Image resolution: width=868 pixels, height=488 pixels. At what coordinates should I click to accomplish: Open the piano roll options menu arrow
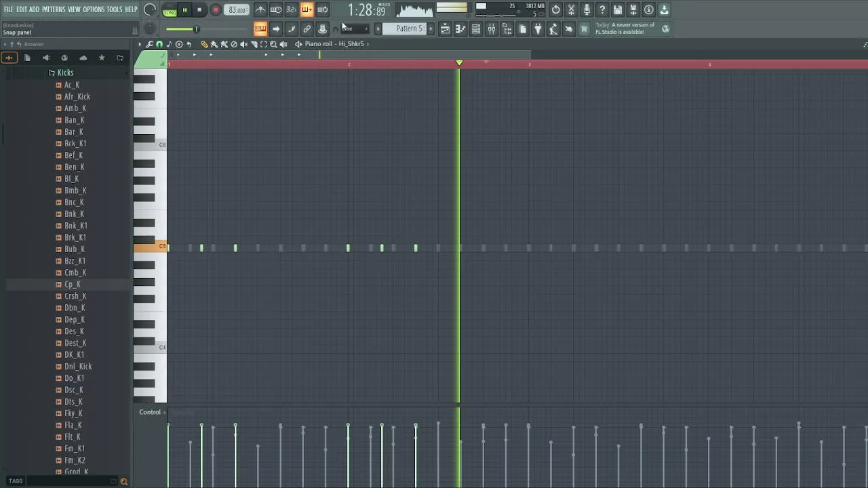140,44
